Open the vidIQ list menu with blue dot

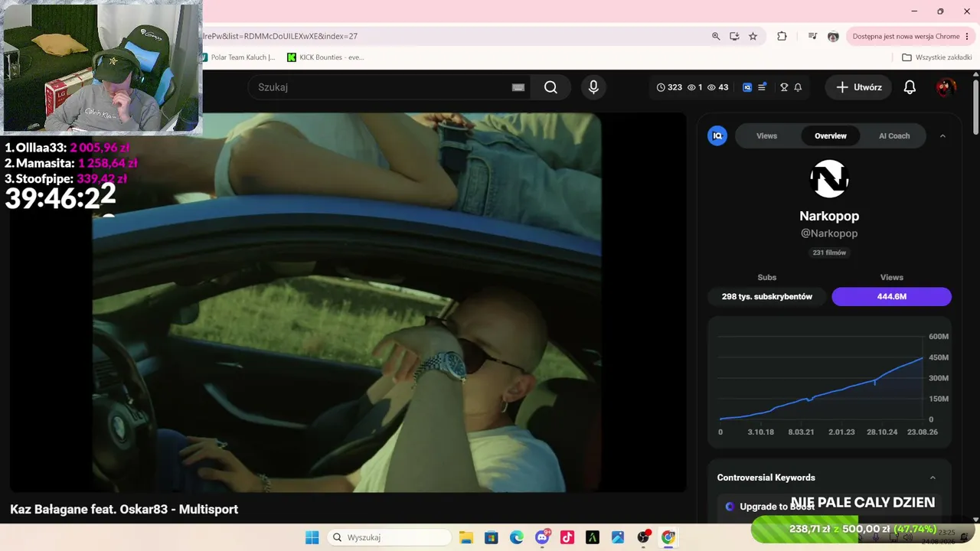click(762, 87)
